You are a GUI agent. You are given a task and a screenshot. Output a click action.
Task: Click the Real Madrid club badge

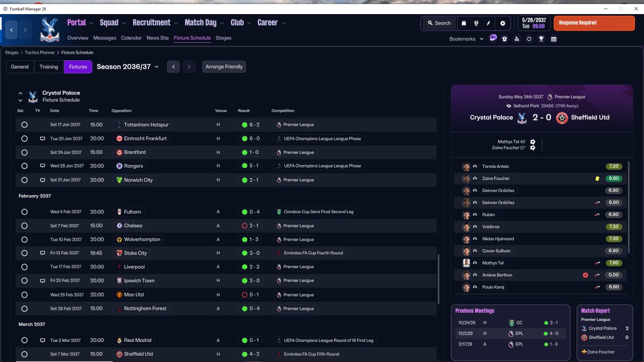(119, 340)
